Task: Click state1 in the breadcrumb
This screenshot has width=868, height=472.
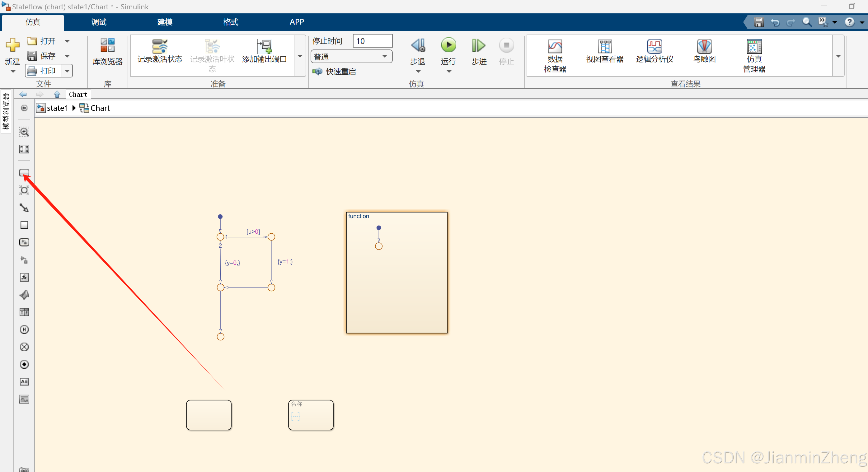Action: [57, 108]
